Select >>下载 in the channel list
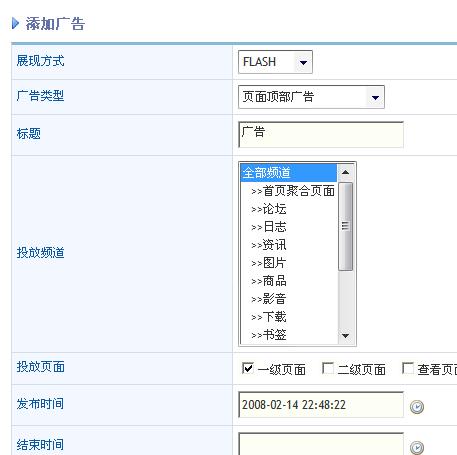This screenshot has width=457, height=455. (x=289, y=317)
